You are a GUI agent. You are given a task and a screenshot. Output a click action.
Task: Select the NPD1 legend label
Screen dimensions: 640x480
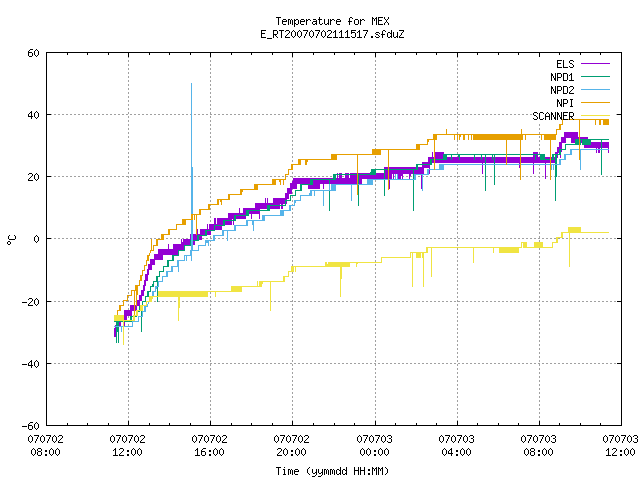562,77
